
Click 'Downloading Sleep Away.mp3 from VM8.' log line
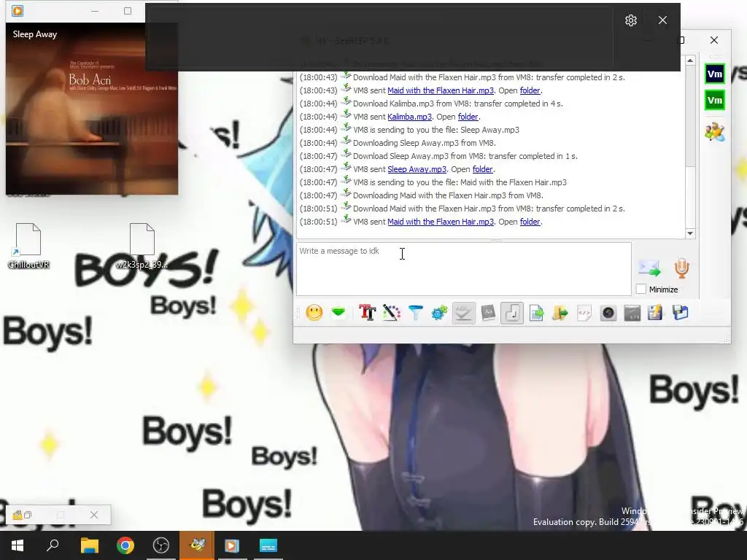pyautogui.click(x=424, y=143)
